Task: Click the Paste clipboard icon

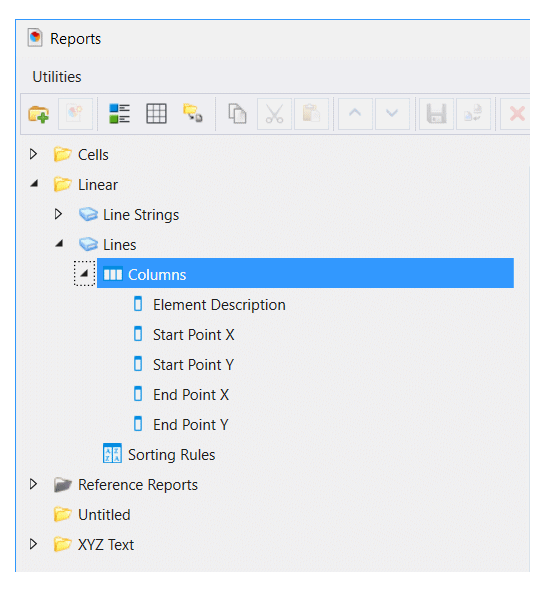Action: point(311,114)
